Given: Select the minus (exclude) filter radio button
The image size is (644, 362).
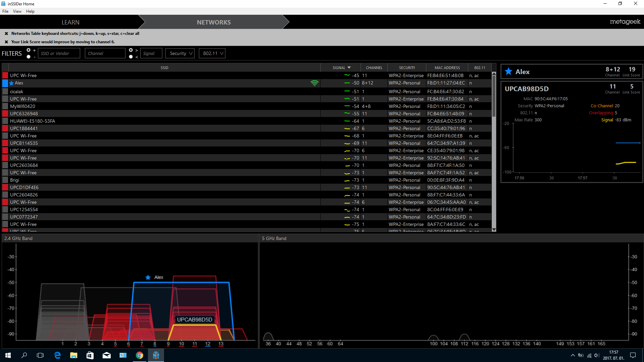Looking at the screenshot, I should (29, 57).
